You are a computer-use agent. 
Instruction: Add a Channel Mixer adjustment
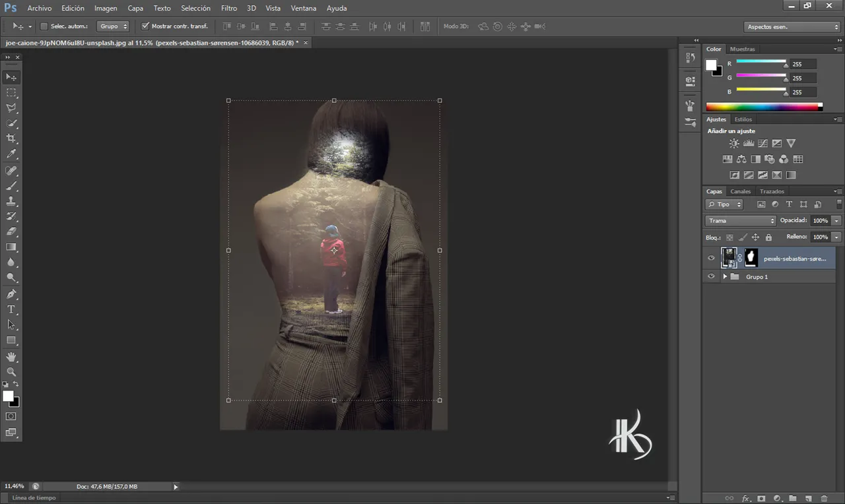point(784,159)
